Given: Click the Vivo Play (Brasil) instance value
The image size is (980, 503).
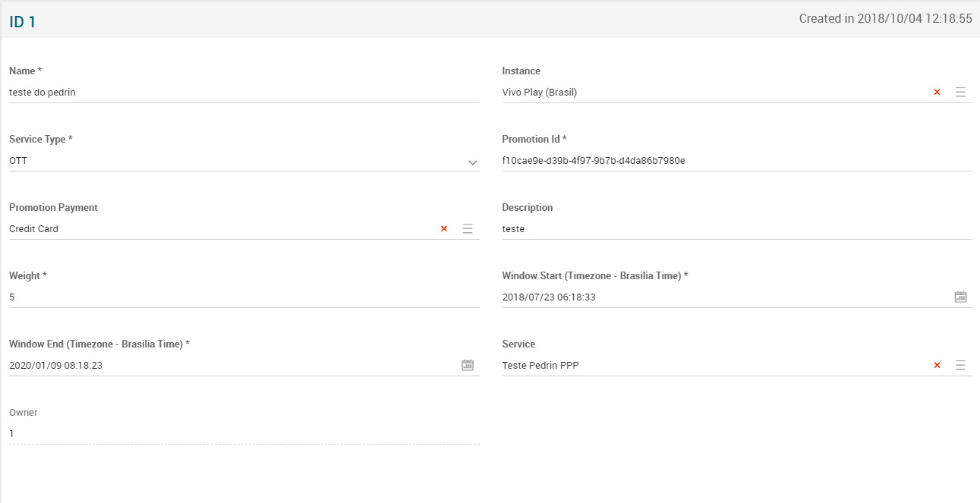Looking at the screenshot, I should click(540, 93).
